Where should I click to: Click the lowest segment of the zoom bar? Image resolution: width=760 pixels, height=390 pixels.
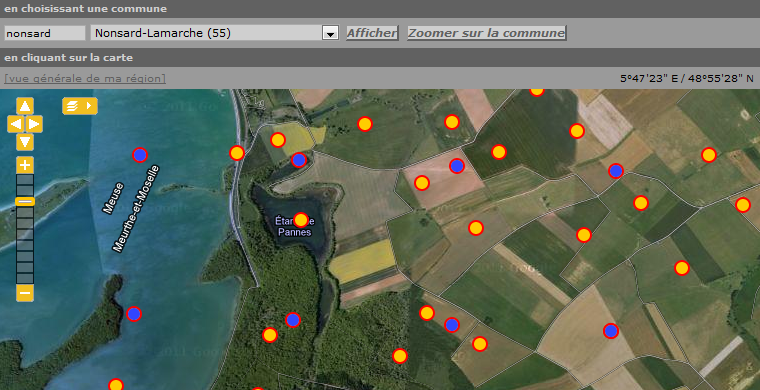tap(25, 279)
